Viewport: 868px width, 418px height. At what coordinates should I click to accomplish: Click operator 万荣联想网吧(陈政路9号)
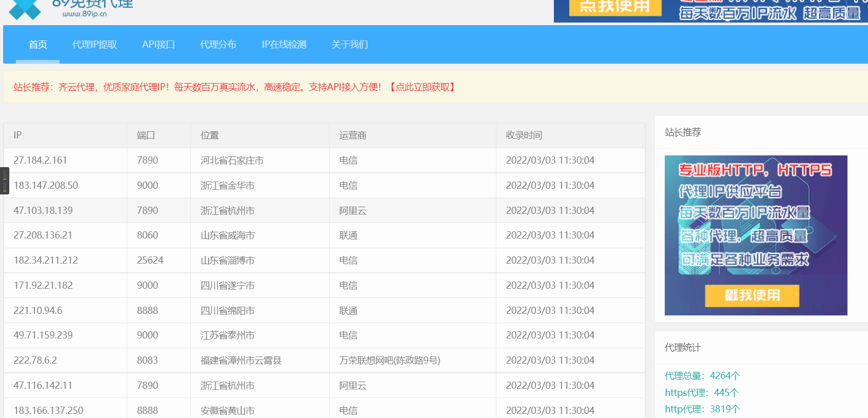click(x=390, y=361)
